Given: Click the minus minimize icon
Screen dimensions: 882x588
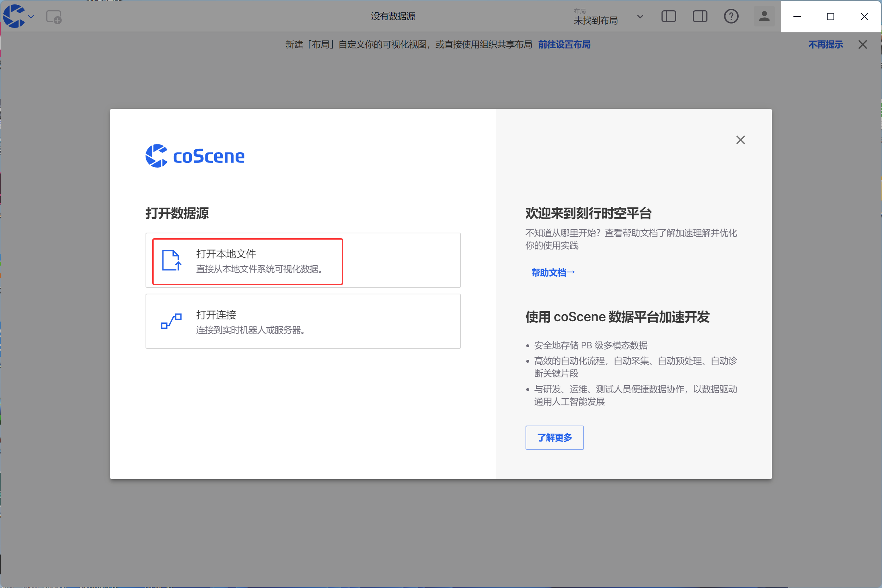Looking at the screenshot, I should pyautogui.click(x=797, y=17).
